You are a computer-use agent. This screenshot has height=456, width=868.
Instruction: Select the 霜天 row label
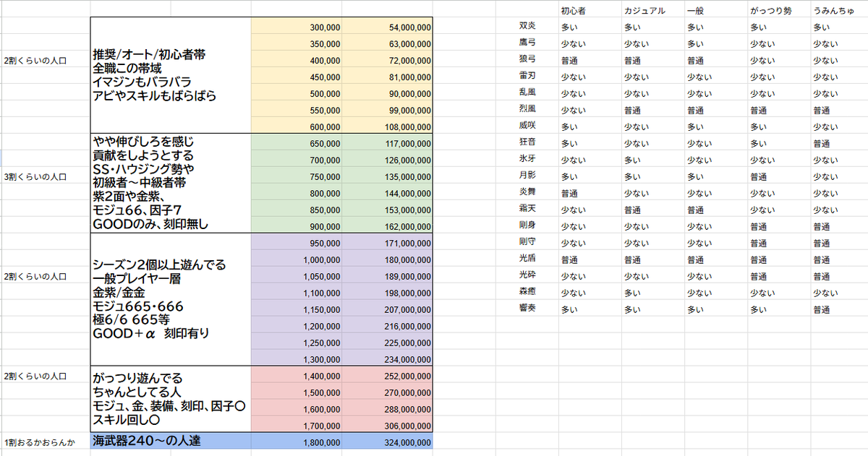coord(527,210)
